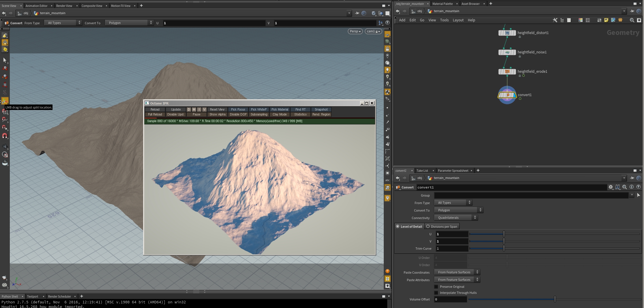
Task: Switch to the Render View tab
Action: click(64, 6)
